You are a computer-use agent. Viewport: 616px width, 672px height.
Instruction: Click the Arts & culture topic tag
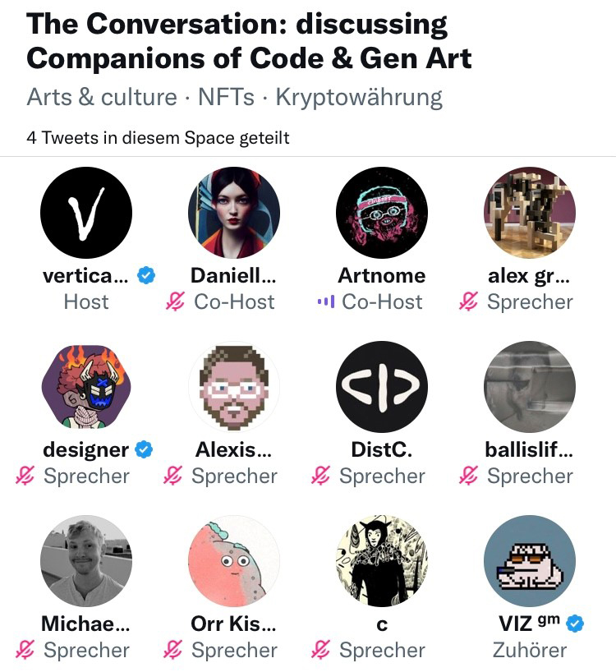coord(102,98)
